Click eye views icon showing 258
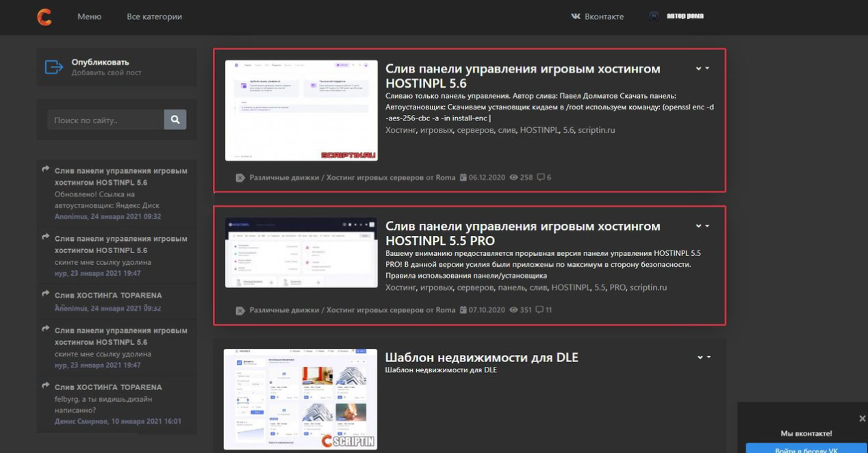The image size is (868, 453). click(513, 177)
